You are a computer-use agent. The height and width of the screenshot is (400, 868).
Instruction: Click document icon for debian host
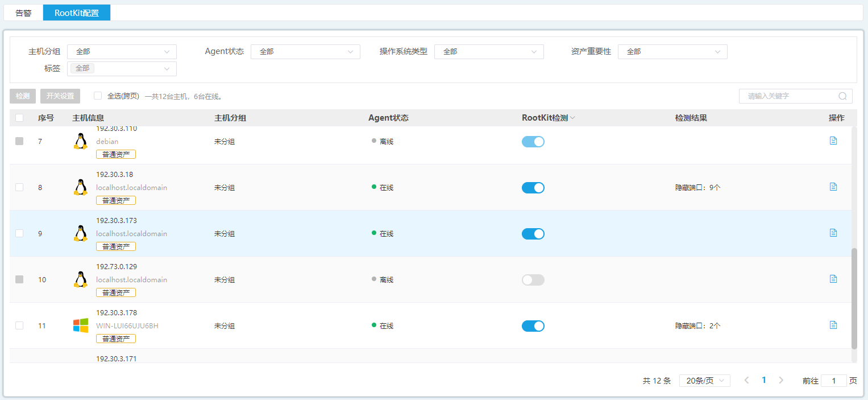[833, 141]
